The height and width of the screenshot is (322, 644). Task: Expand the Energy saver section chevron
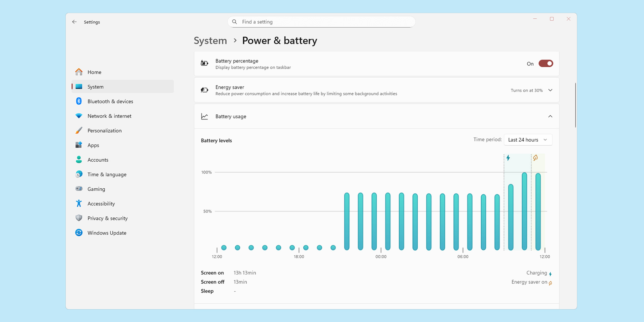coord(550,90)
